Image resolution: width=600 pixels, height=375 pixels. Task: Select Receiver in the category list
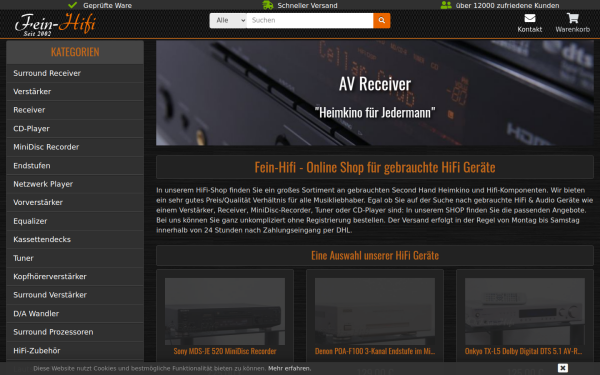75,110
